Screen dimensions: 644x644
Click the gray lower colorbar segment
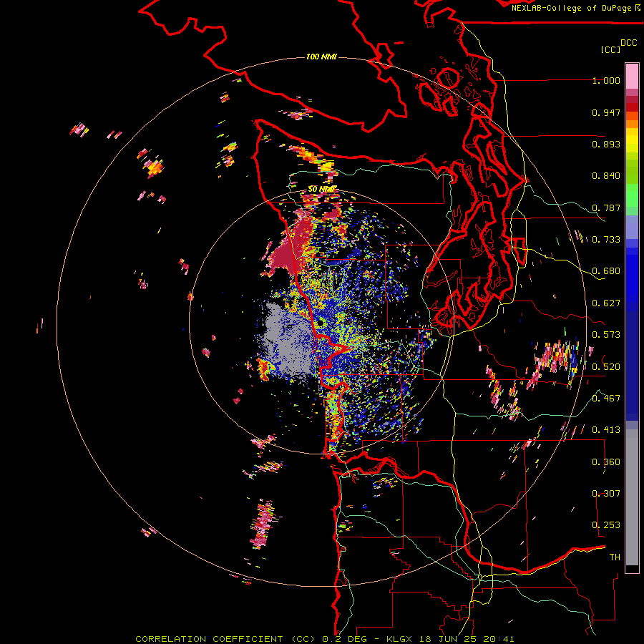pos(632,497)
